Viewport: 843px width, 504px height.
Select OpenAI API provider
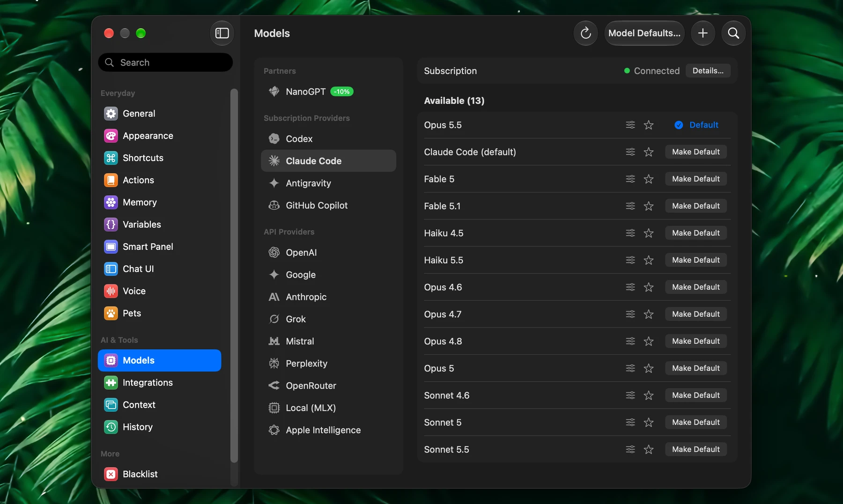328,253
